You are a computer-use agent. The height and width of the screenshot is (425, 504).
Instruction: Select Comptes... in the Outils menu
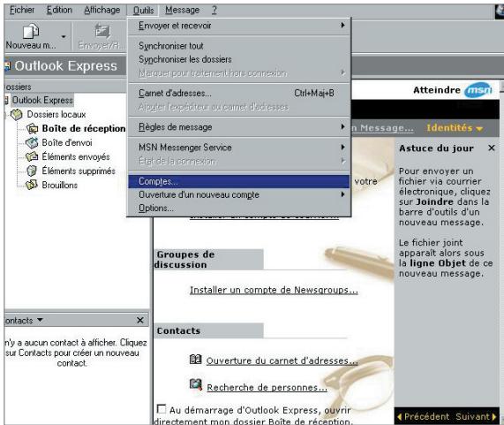click(x=239, y=181)
